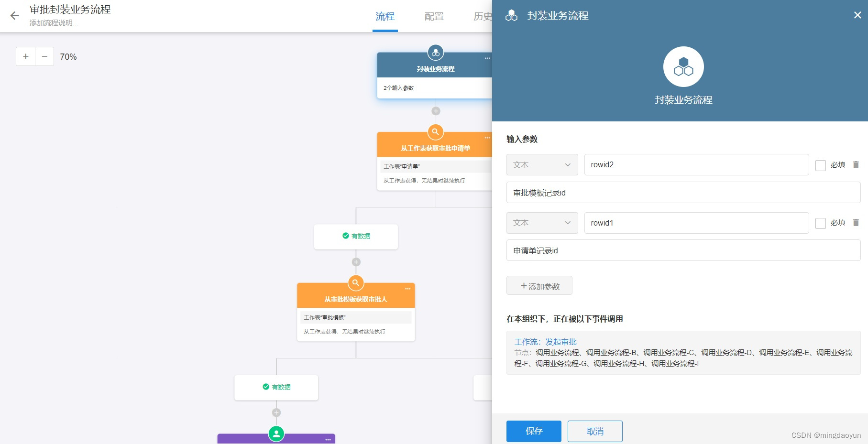
Task: Enable the 必填 checkbox for rowid2
Action: pyautogui.click(x=821, y=165)
